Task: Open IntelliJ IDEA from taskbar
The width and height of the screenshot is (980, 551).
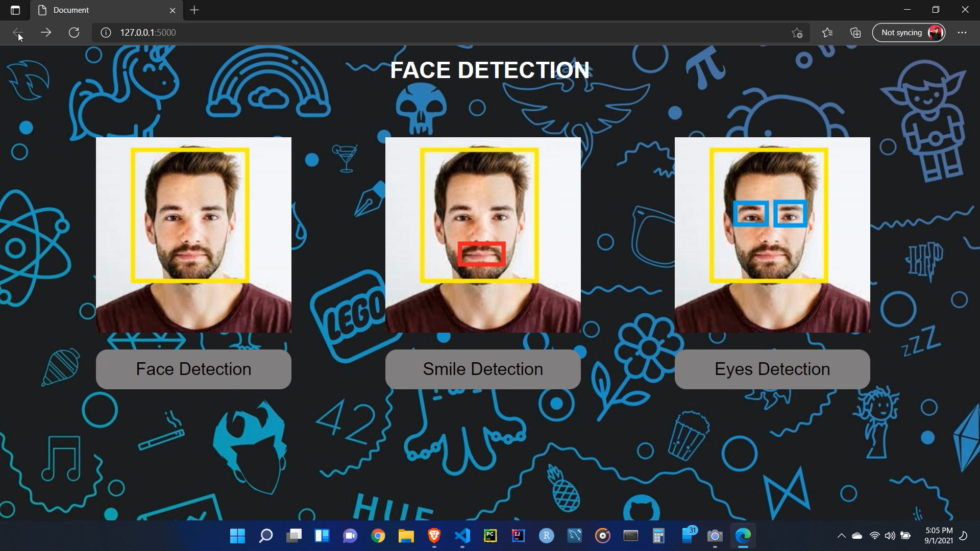Action: click(x=518, y=536)
